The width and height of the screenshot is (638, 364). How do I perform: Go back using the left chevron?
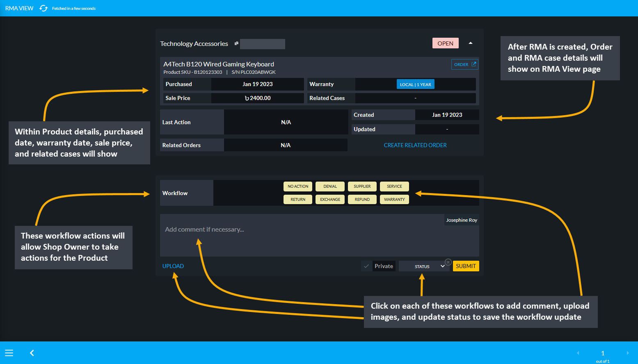click(x=32, y=353)
